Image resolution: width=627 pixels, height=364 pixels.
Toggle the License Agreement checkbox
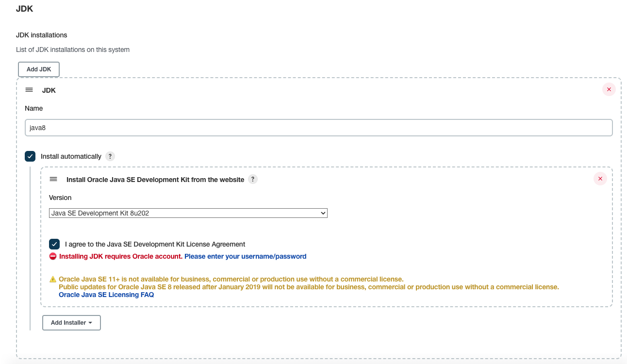(54, 244)
